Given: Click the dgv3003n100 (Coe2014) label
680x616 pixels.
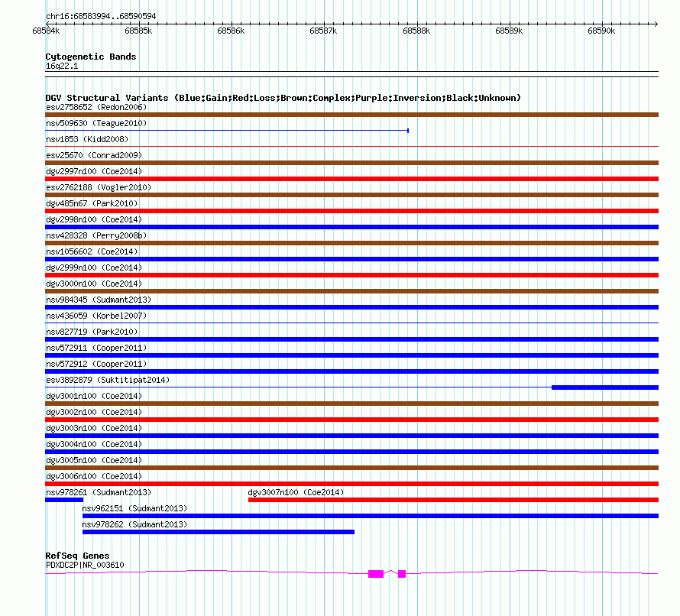Looking at the screenshot, I should point(94,428).
